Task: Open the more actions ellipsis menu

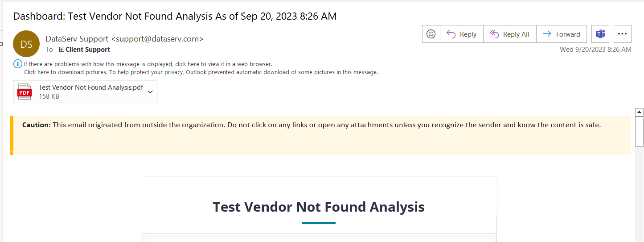Action: click(623, 34)
